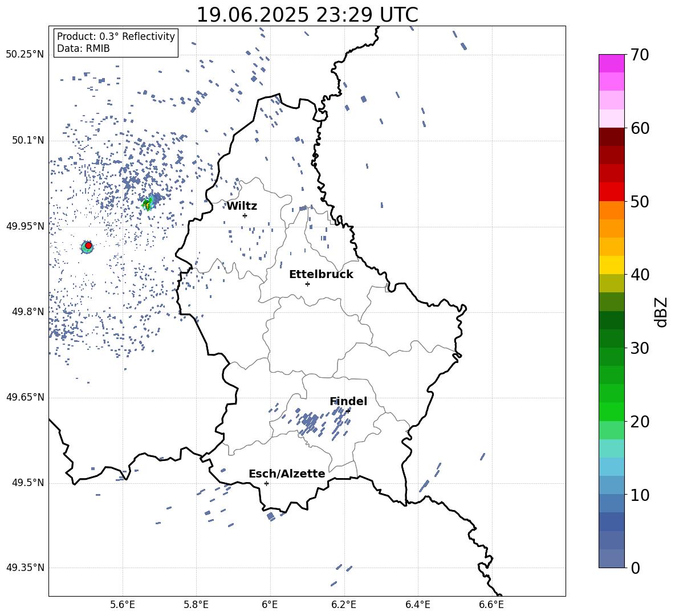Click the 60 value on the colorbar
The height and width of the screenshot is (616, 675).
click(x=640, y=128)
